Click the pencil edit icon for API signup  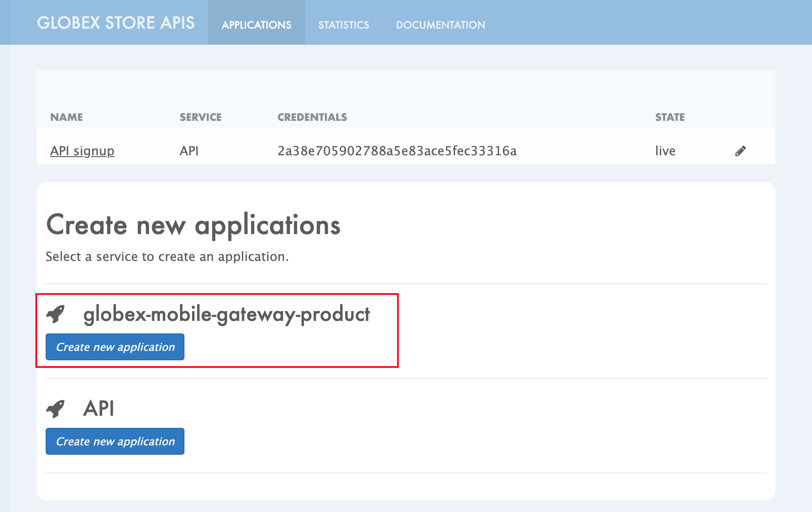(740, 151)
